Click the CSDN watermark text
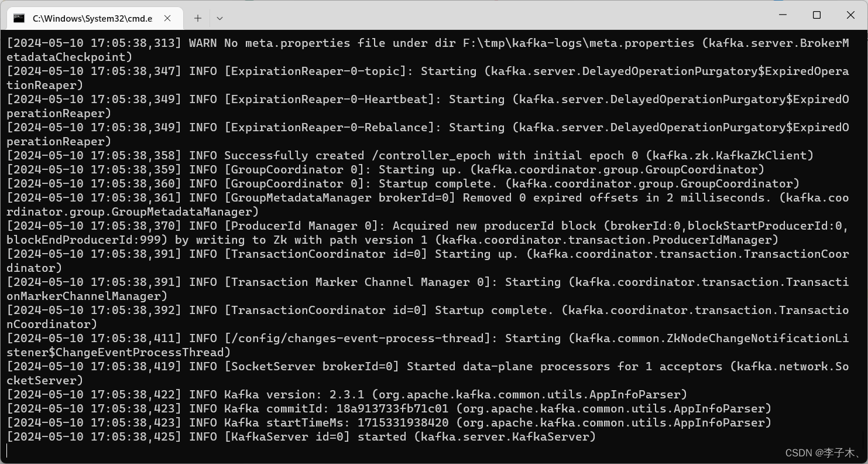 point(822,453)
